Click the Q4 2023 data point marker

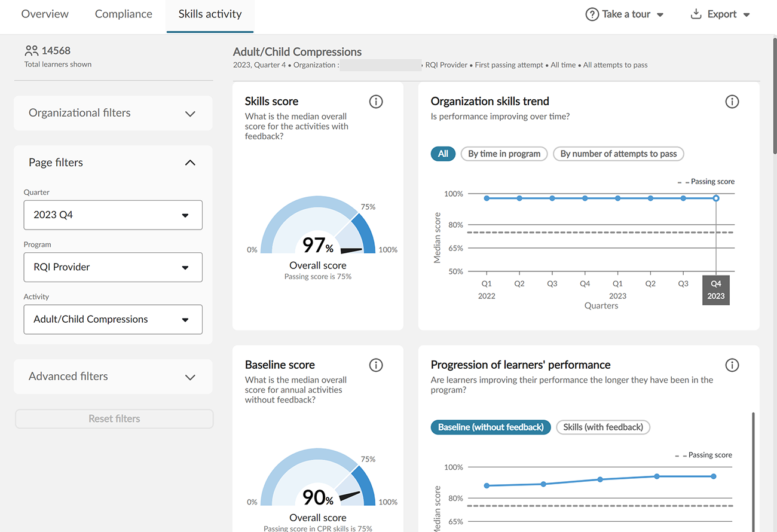pos(716,198)
